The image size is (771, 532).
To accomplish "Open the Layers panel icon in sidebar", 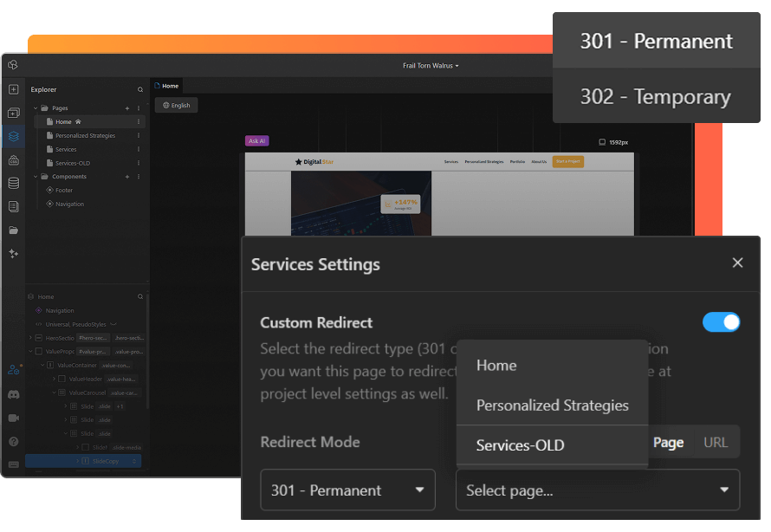I will tap(13, 136).
